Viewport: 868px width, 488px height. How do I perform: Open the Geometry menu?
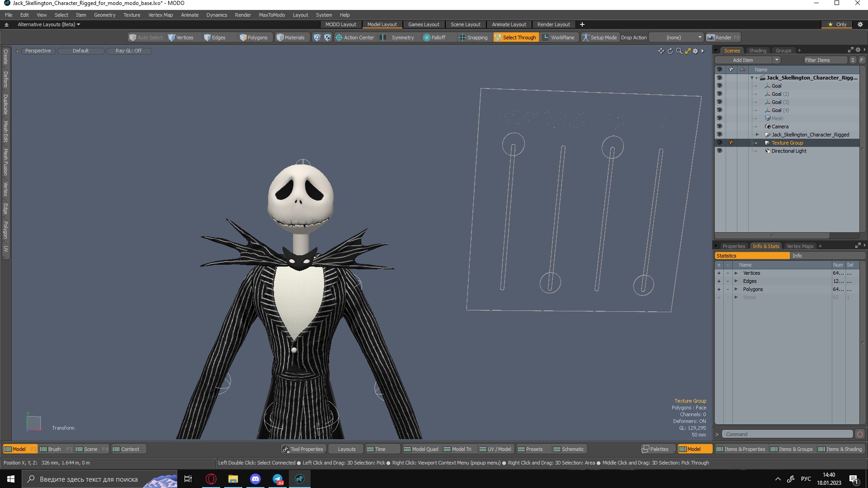coord(104,15)
